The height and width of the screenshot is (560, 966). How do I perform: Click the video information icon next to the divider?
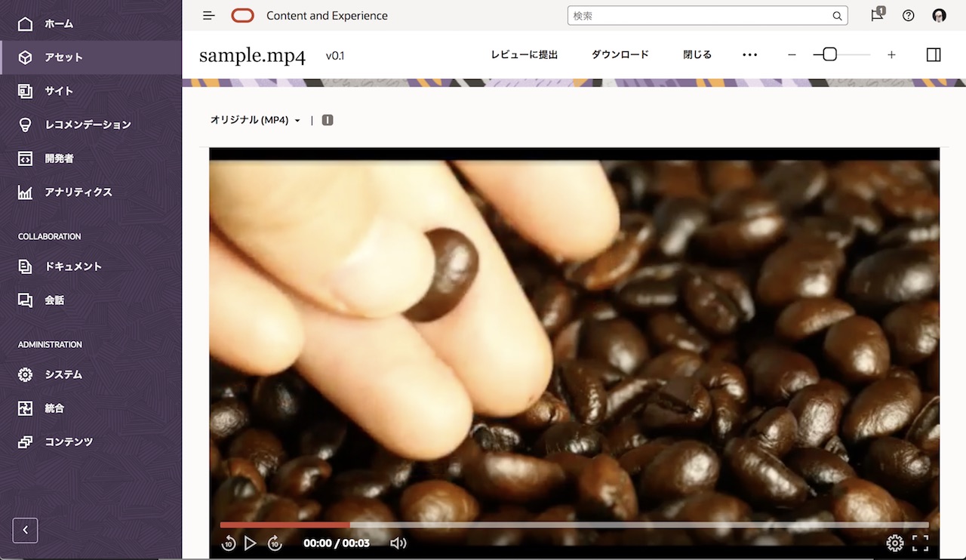click(x=327, y=119)
